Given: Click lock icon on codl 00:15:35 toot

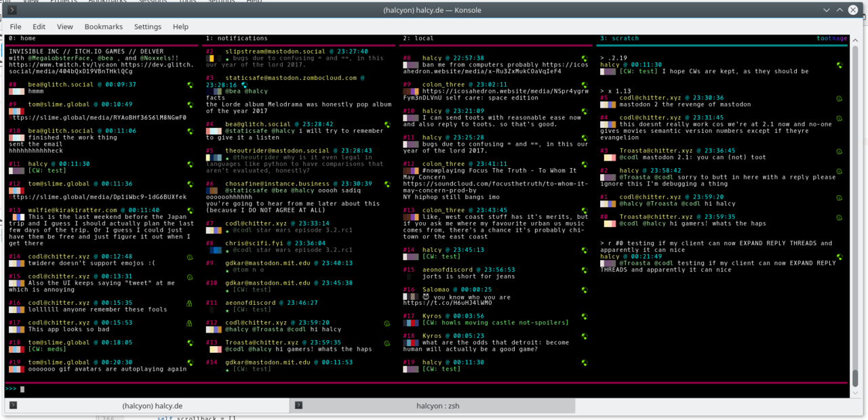Looking at the screenshot, I should [191, 303].
